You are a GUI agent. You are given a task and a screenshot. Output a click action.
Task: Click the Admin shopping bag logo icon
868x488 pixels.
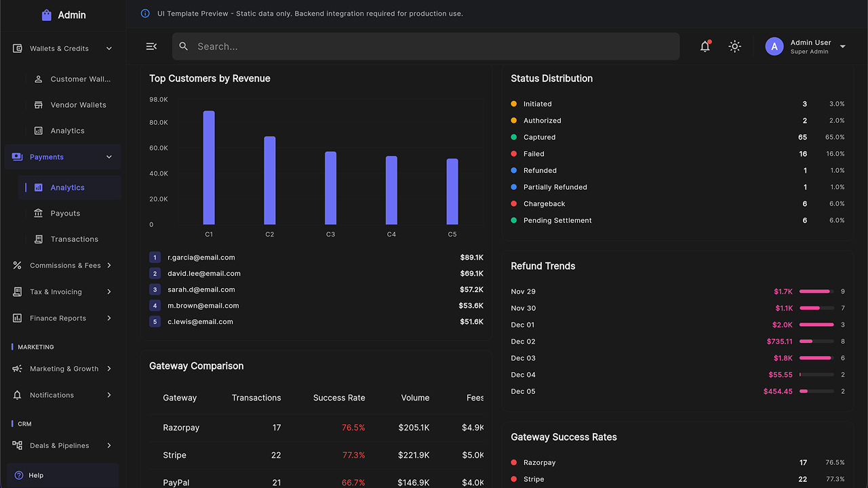[46, 15]
